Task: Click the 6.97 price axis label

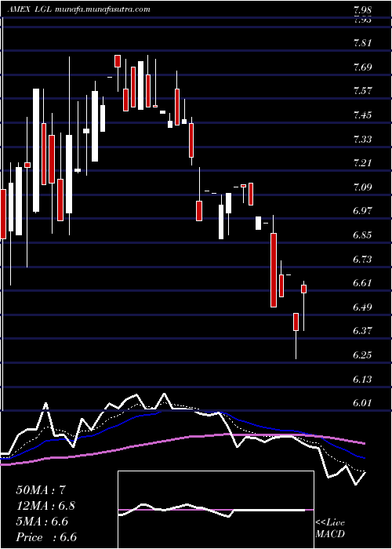Action: (364, 211)
